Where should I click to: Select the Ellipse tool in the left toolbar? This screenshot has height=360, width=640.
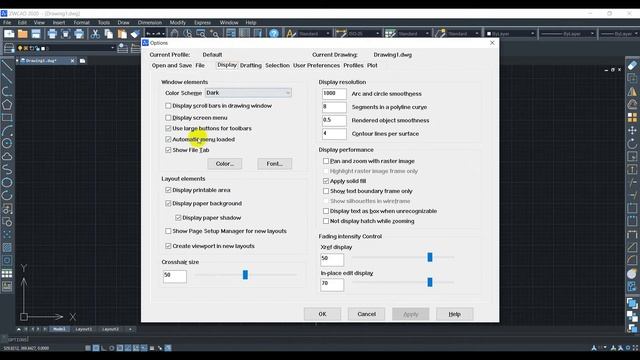(7, 182)
